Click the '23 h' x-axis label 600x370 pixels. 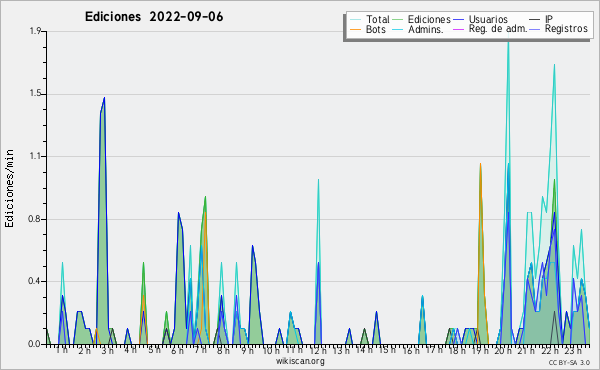(x=573, y=350)
